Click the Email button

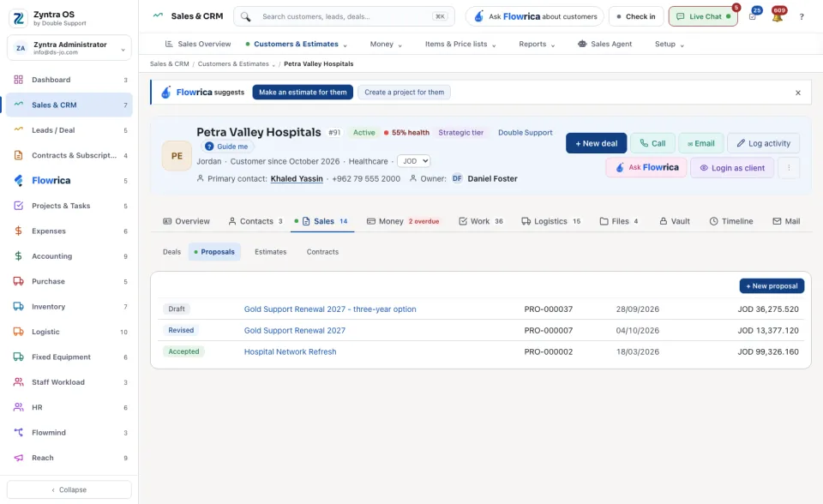(x=701, y=143)
